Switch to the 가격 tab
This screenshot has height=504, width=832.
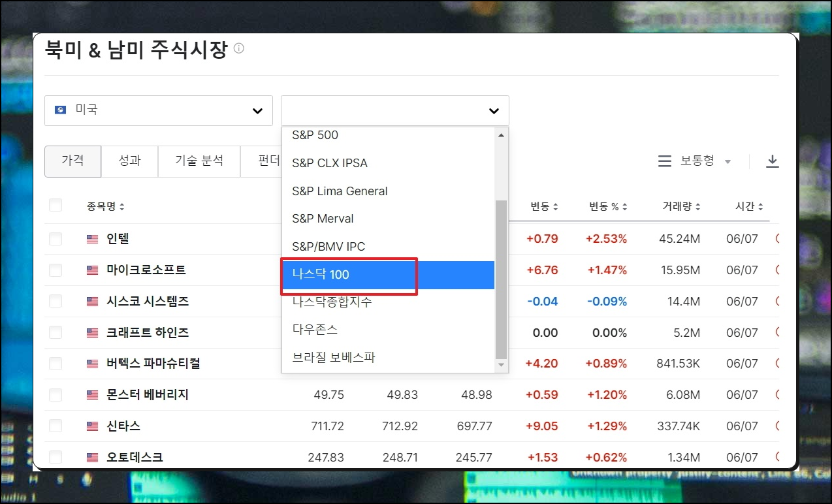[72, 161]
